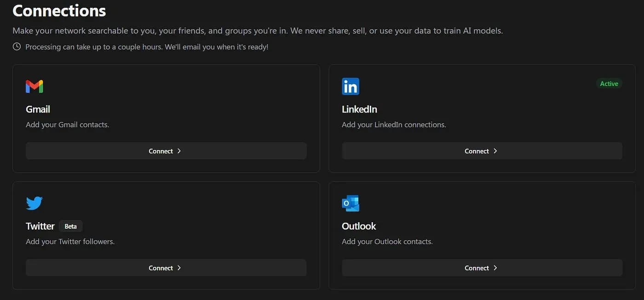Click the LinkedIn logo icon

tap(351, 86)
